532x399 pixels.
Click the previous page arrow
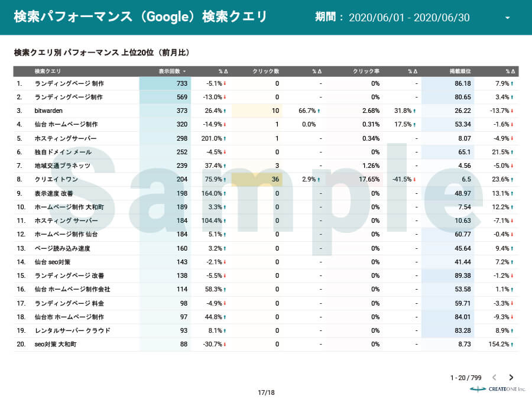tap(495, 377)
